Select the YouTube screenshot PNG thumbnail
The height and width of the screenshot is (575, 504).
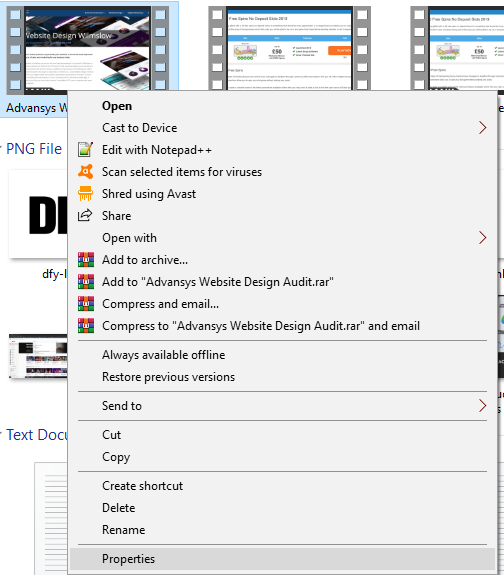coord(38,356)
